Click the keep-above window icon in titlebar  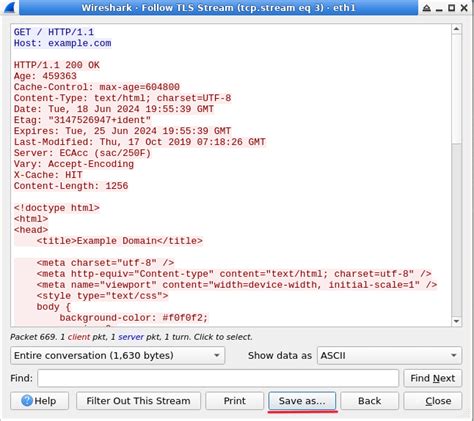pos(427,8)
